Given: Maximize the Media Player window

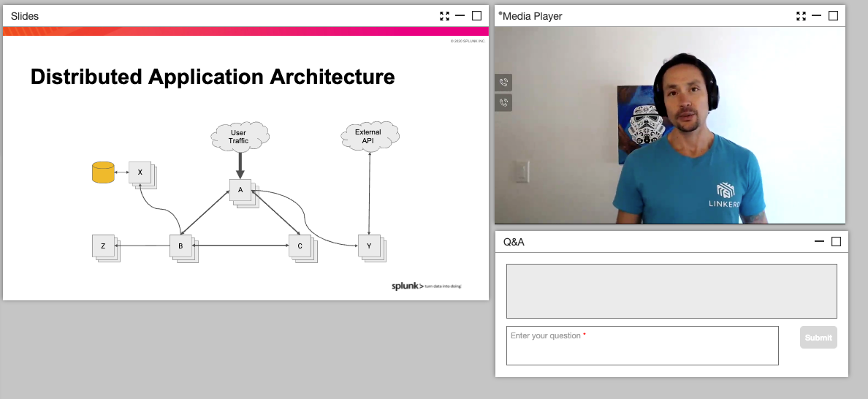Looking at the screenshot, I should click(833, 16).
